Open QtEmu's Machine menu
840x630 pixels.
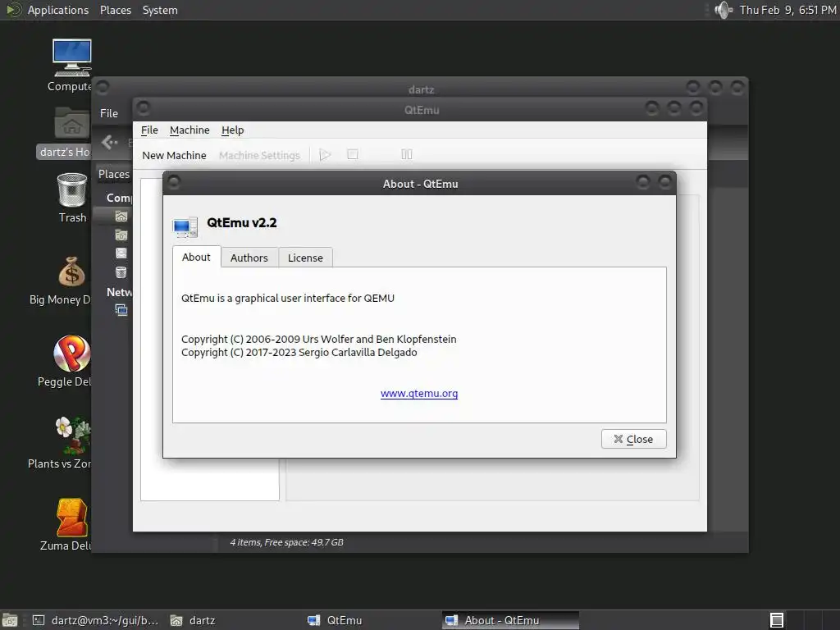(189, 130)
